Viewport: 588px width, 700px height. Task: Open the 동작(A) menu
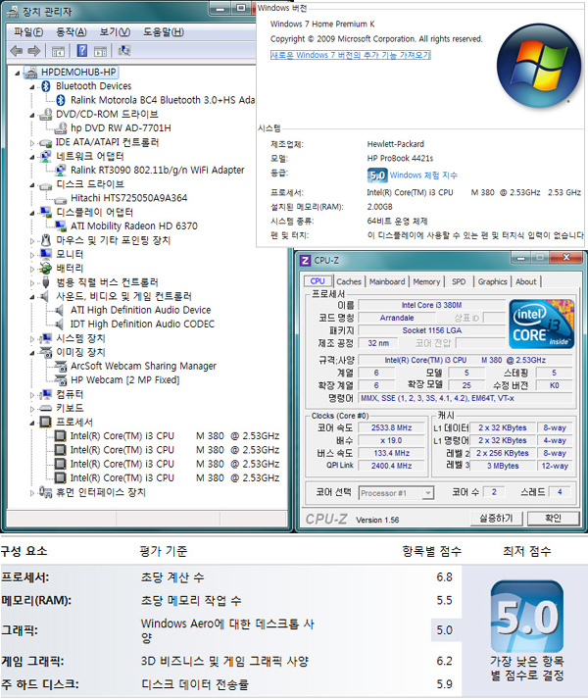point(71,32)
